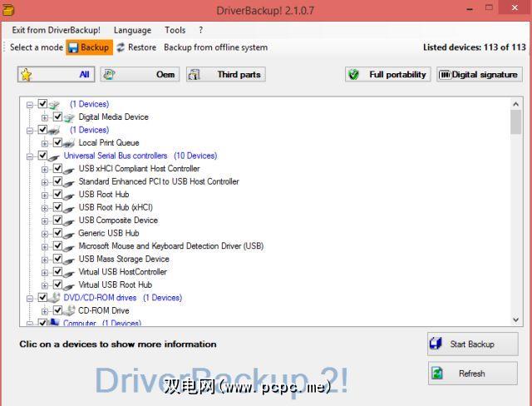Select the Full portability filter
This screenshot has height=406, width=532.
click(x=388, y=74)
